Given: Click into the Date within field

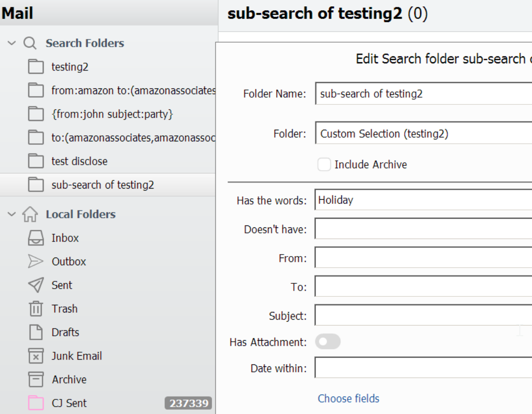Looking at the screenshot, I should (424, 367).
